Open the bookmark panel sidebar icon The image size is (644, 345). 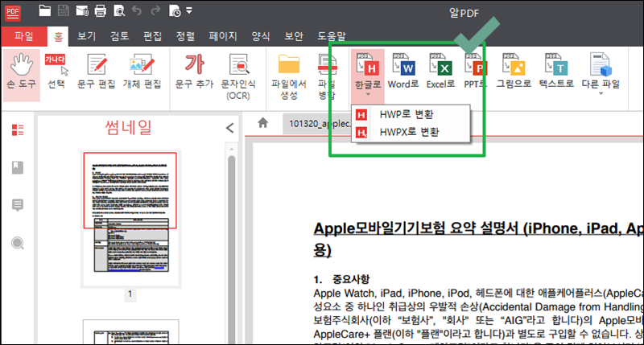(x=18, y=167)
